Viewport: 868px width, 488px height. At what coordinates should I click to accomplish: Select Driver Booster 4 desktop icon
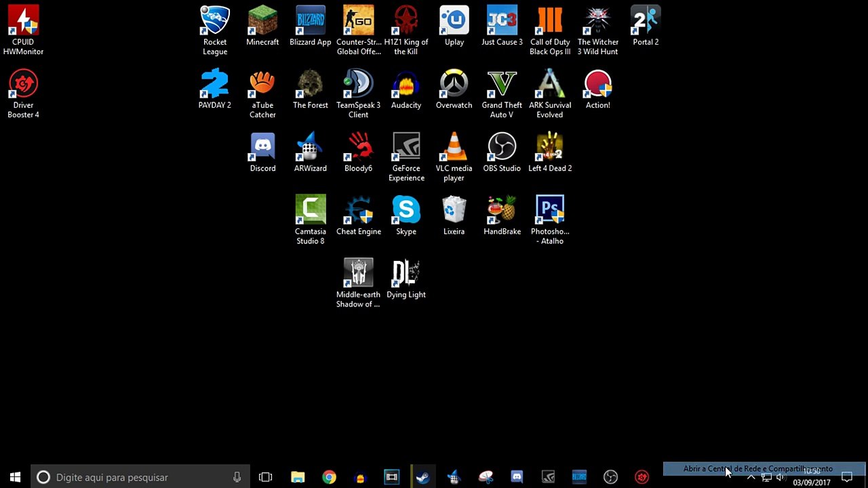tap(23, 94)
